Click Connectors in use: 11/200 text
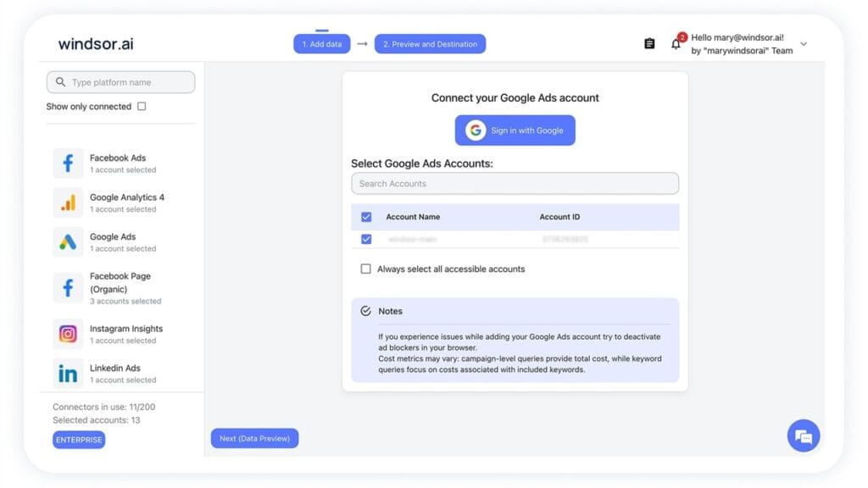This screenshot has height=488, width=868. click(x=104, y=407)
